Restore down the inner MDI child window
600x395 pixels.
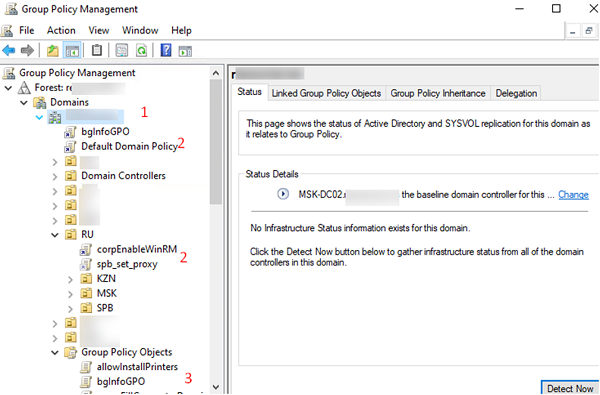(589, 31)
